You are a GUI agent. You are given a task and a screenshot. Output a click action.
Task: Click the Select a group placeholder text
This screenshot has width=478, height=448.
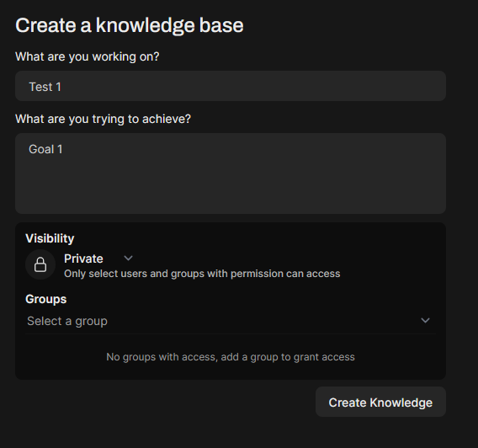pyautogui.click(x=67, y=321)
